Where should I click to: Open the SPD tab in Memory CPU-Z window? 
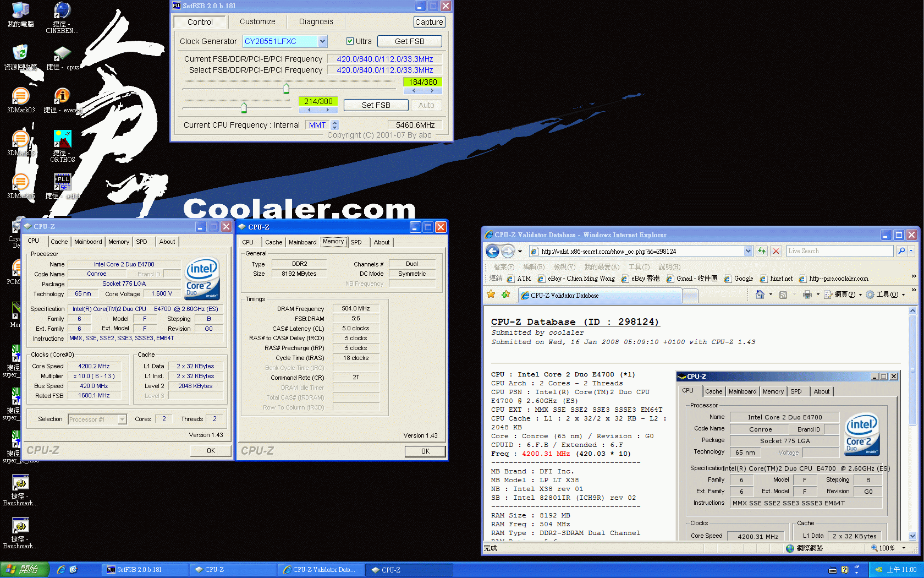356,242
